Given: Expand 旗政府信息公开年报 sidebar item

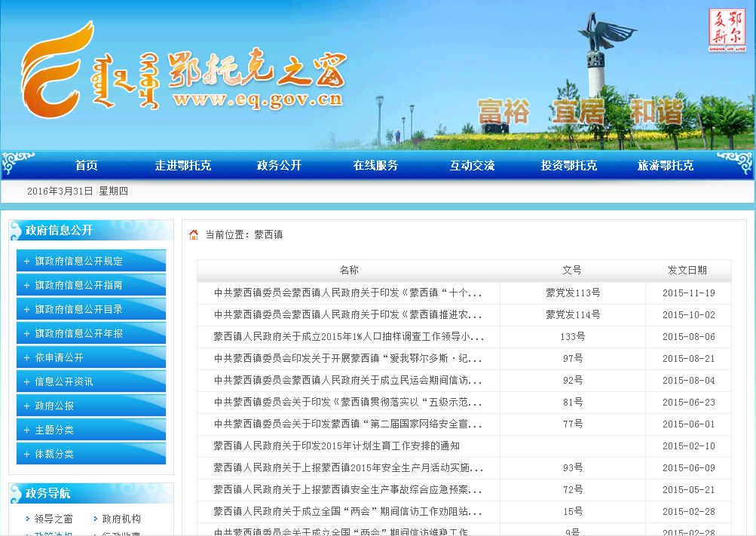Looking at the screenshot, I should pyautogui.click(x=91, y=333).
